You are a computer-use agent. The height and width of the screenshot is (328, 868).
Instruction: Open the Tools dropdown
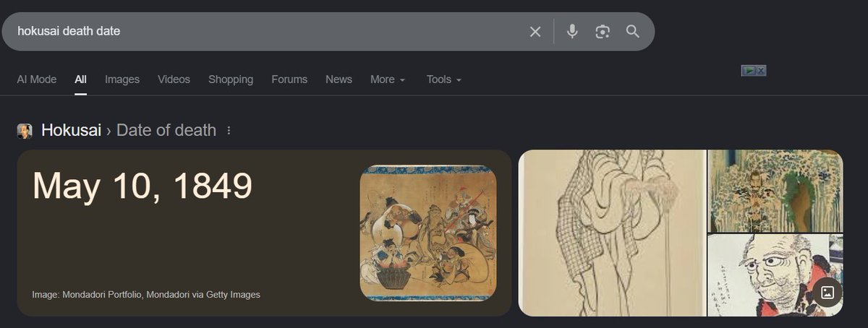(443, 79)
